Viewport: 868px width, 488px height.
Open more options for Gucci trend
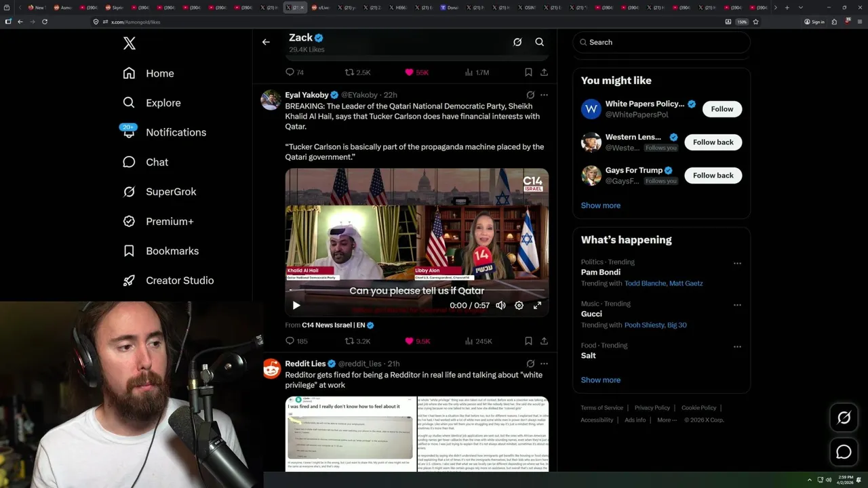[x=737, y=305]
